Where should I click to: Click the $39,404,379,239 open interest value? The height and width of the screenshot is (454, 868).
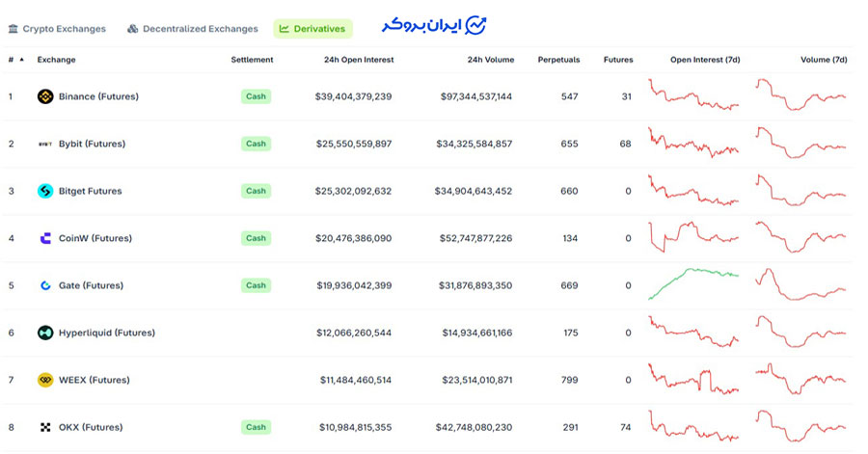(x=353, y=96)
